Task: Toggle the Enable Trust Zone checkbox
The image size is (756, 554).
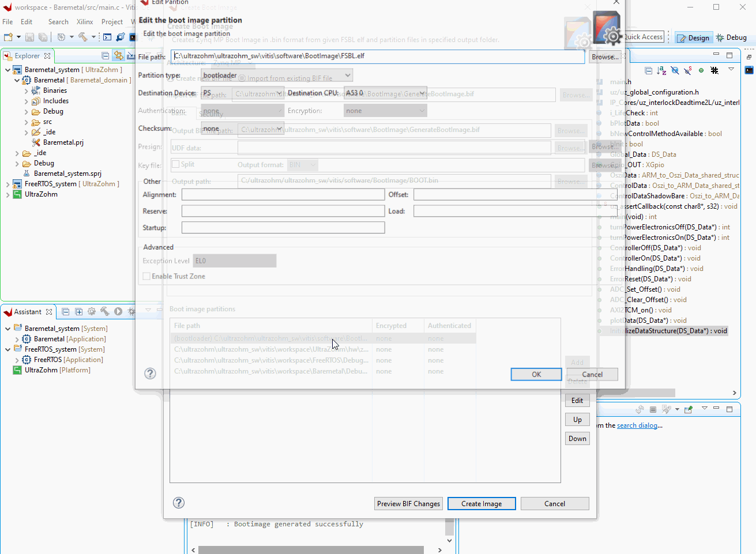Action: (x=146, y=277)
